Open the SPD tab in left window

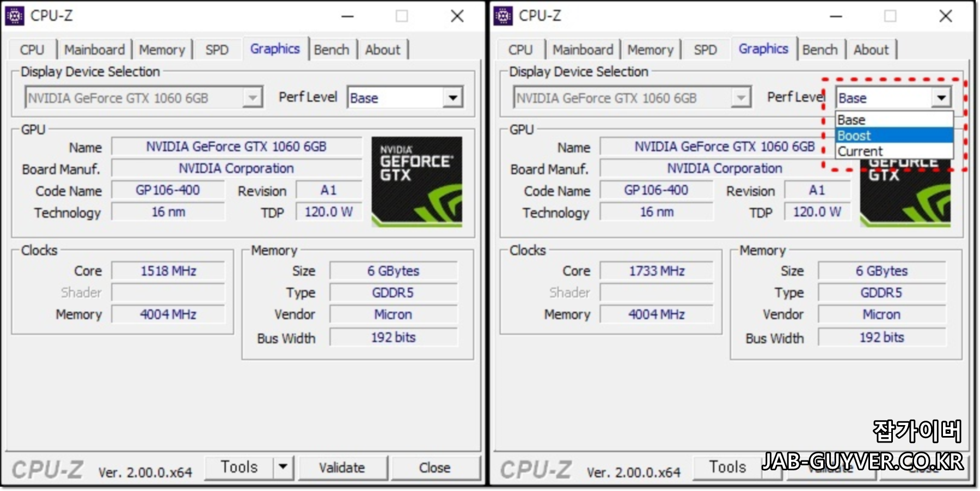click(x=217, y=50)
